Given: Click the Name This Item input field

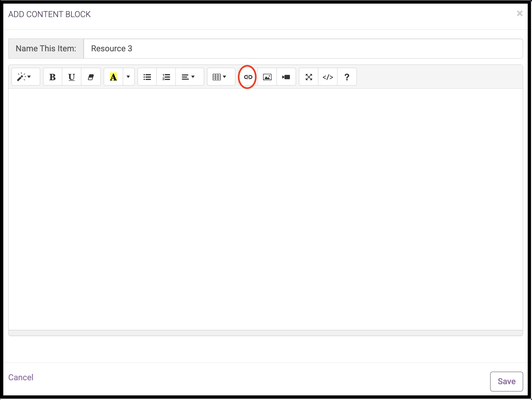Looking at the screenshot, I should click(303, 49).
